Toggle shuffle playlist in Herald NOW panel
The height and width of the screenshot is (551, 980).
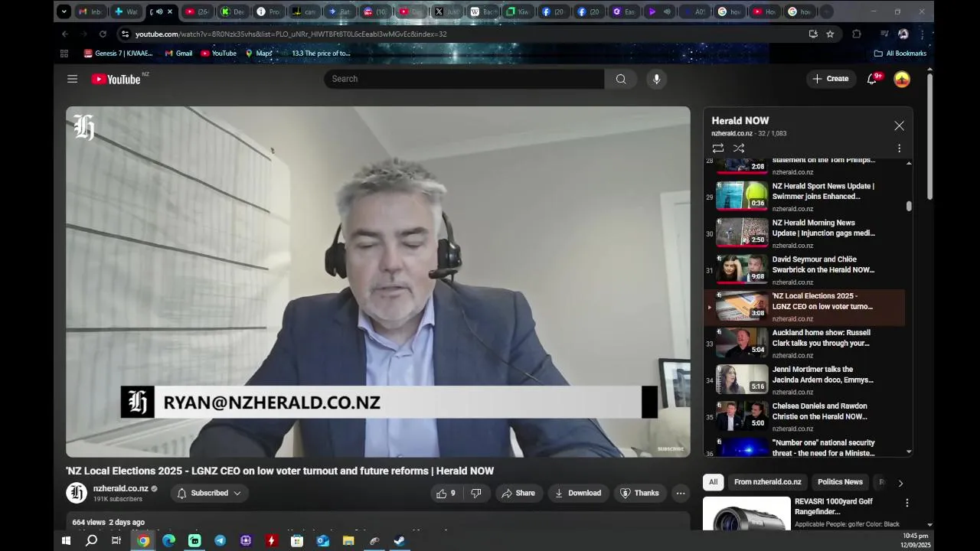click(739, 148)
